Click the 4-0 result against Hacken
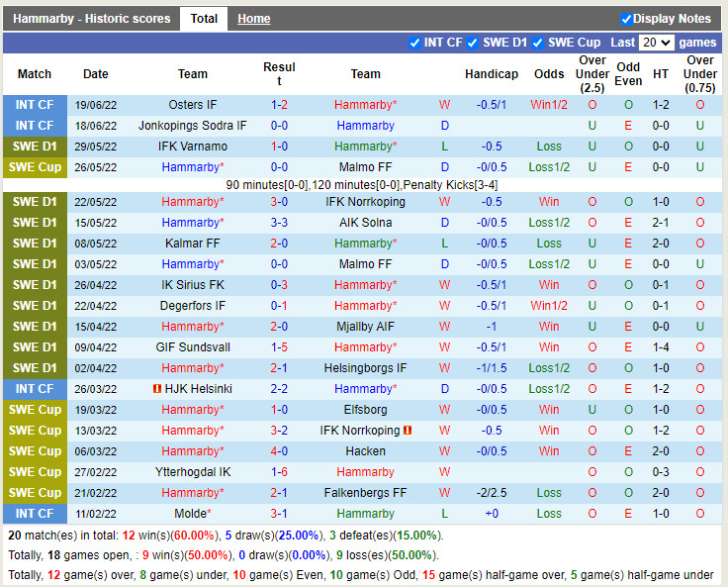Image resolution: width=728 pixels, height=587 pixels. pos(279,451)
